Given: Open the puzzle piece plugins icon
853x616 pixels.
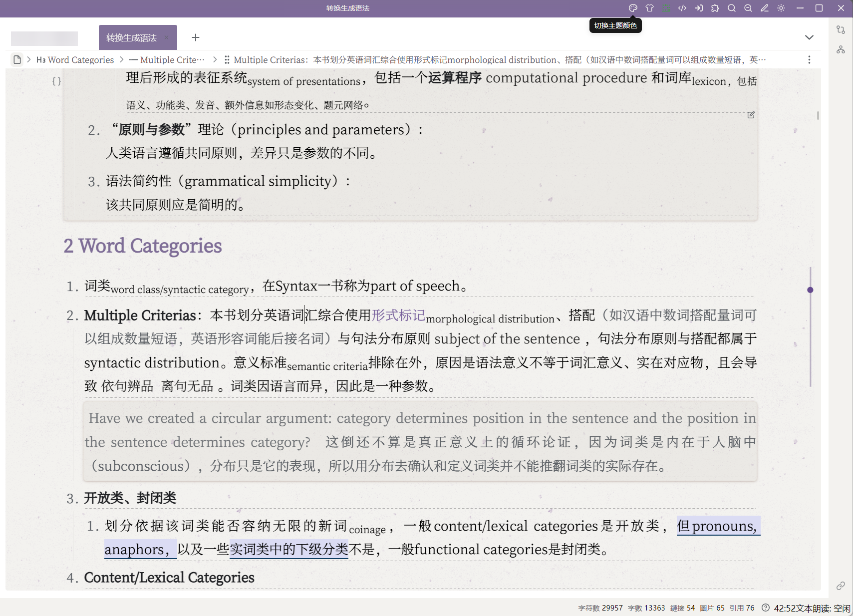Looking at the screenshot, I should point(715,8).
